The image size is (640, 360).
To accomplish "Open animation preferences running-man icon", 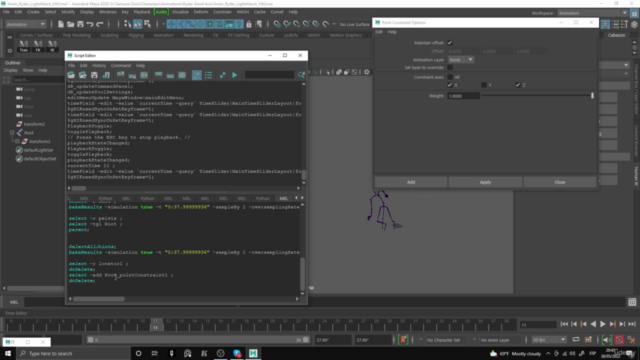I will (632, 340).
